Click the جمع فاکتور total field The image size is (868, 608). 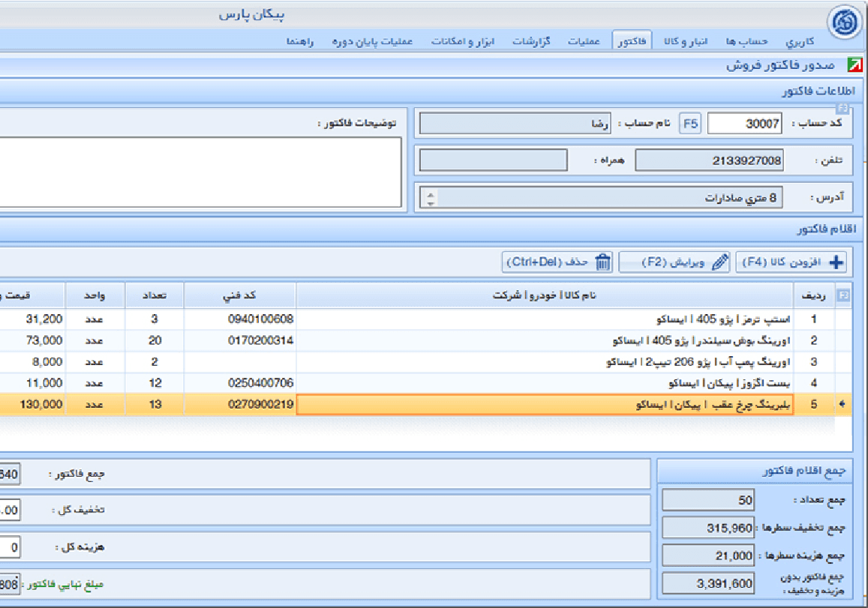(x=10, y=474)
